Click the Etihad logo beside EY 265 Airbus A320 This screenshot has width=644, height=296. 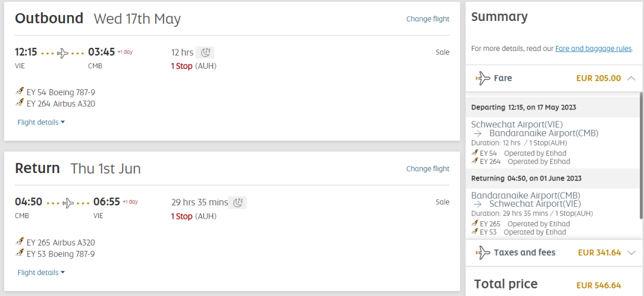pos(20,242)
